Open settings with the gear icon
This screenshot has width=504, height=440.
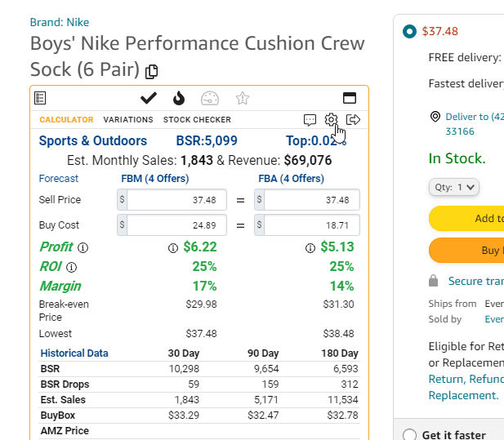pos(331,120)
